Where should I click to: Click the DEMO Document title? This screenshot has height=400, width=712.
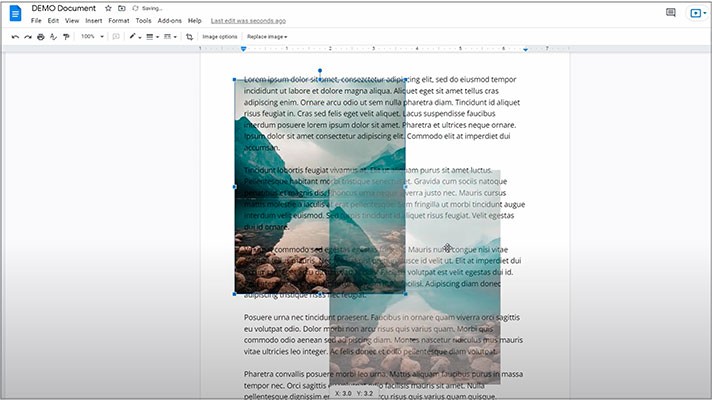coord(64,8)
